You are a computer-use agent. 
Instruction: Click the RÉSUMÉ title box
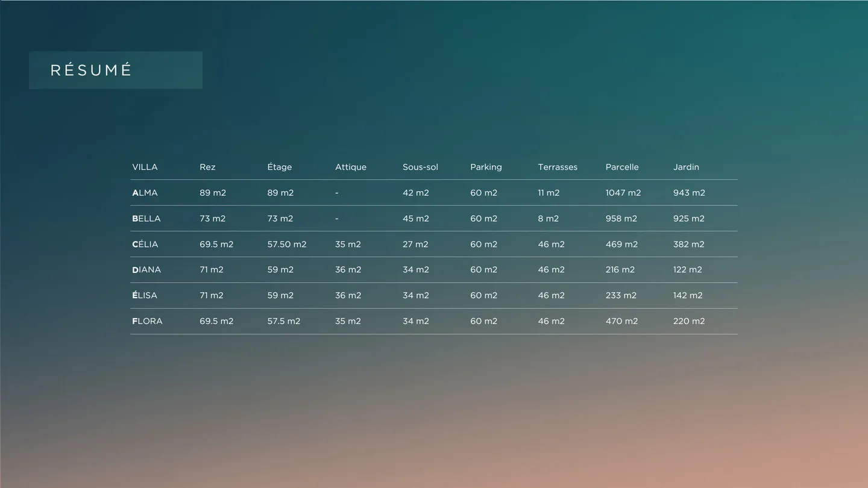point(115,70)
